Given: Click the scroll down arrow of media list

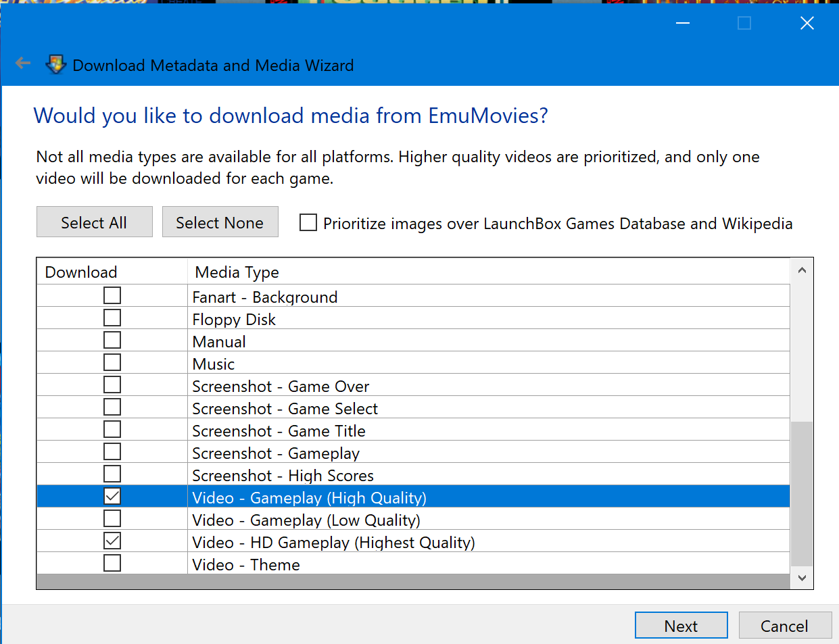Looking at the screenshot, I should [802, 578].
